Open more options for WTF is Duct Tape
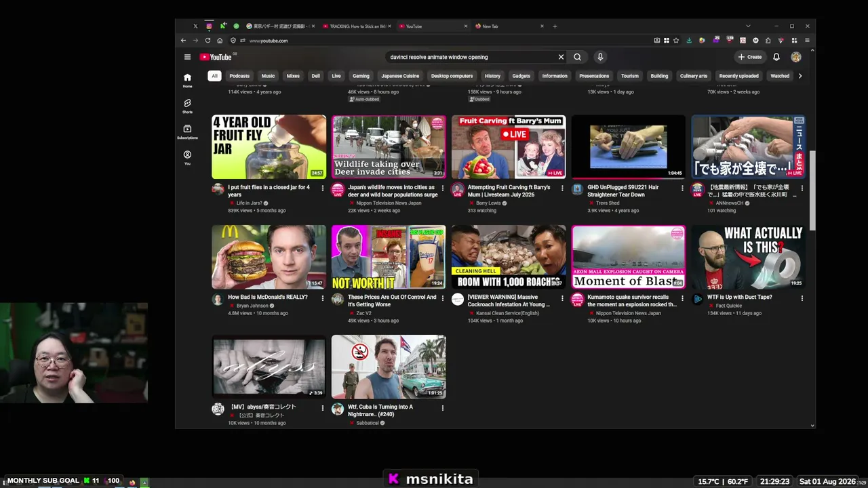The image size is (868, 488). click(802, 298)
